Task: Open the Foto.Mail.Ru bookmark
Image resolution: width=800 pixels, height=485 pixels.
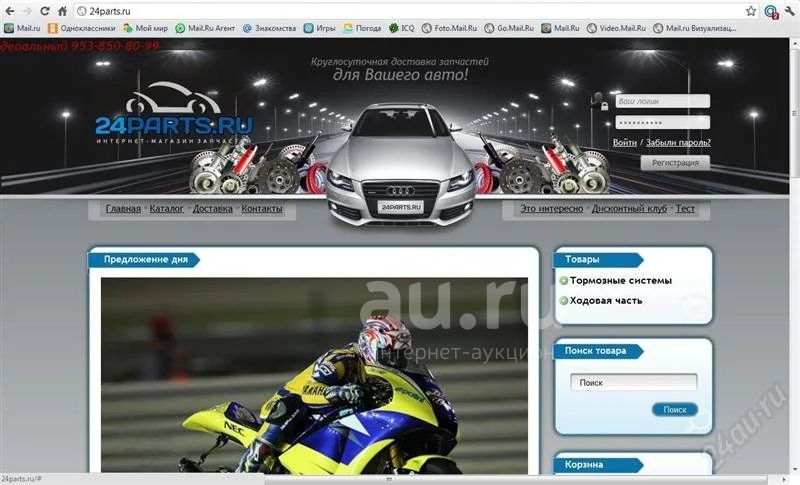Action: tap(449, 28)
